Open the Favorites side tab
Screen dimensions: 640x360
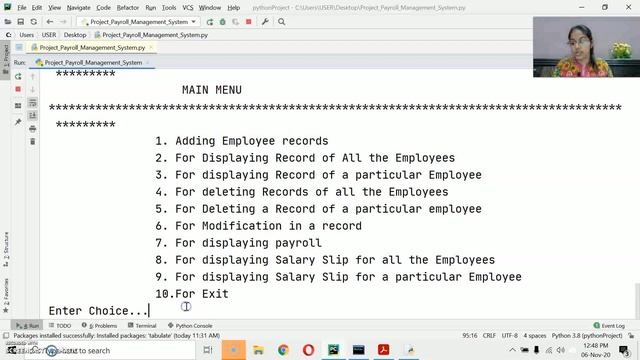tap(6, 296)
